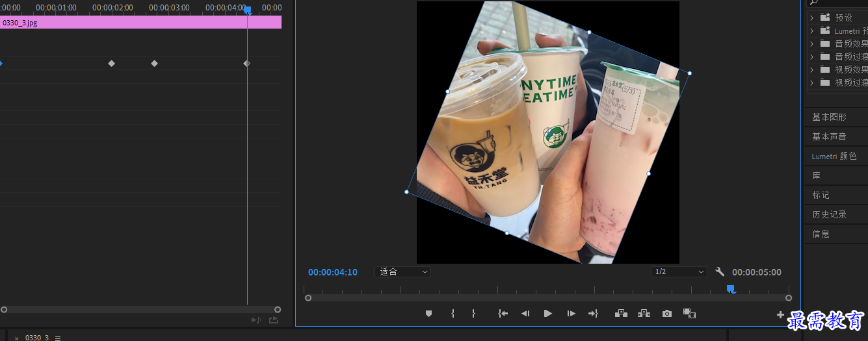Click the Go to Out point icon

click(x=593, y=313)
